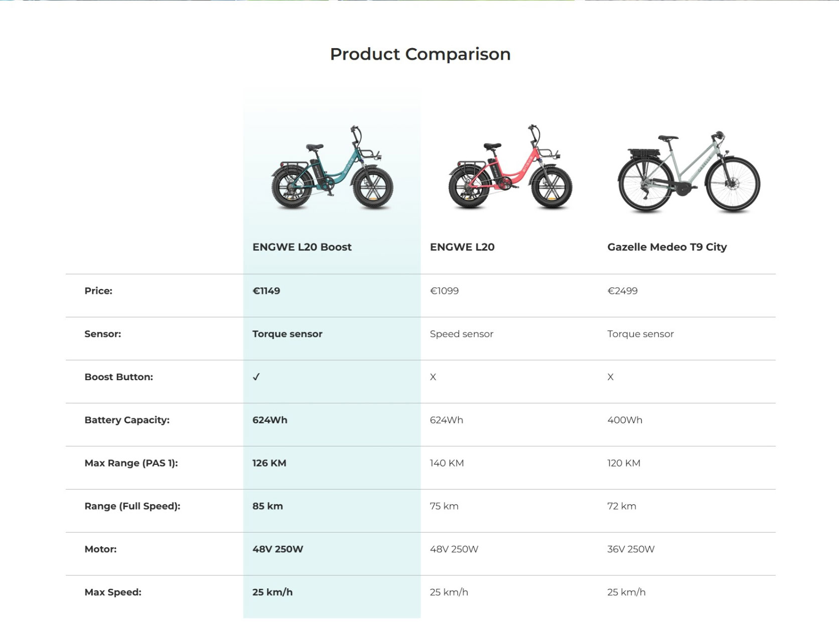Click the Product Comparison heading

pos(420,54)
